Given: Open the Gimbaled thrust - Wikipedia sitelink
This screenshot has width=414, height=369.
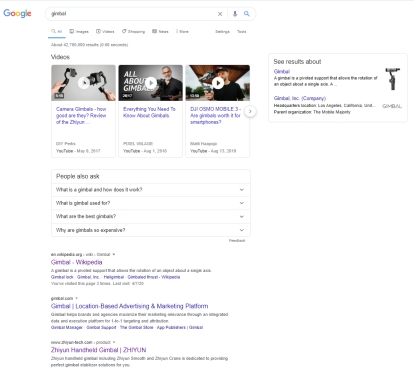Looking at the screenshot, I should click(x=154, y=277).
